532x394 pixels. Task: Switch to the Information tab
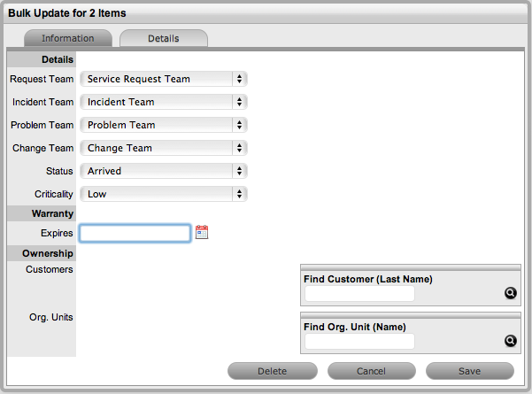(68, 39)
